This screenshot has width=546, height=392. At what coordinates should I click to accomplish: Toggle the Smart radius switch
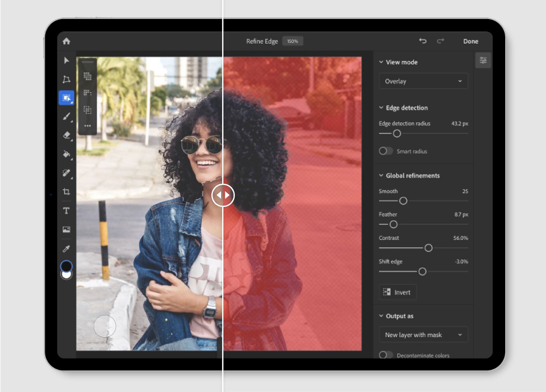tap(385, 151)
